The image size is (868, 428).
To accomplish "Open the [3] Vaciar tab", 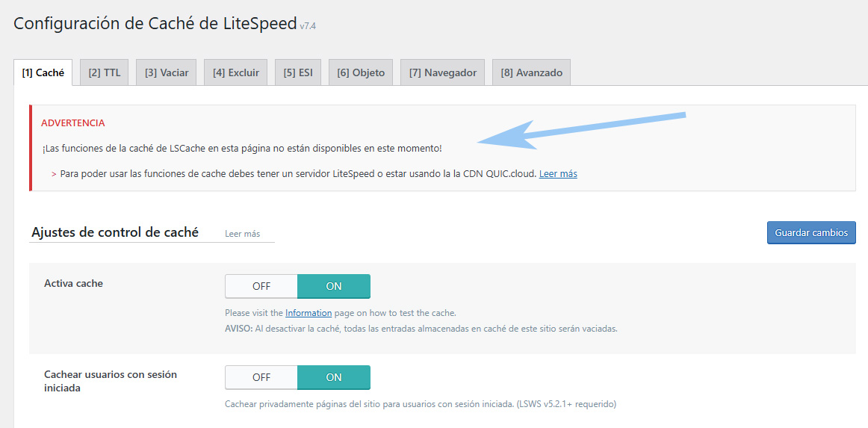I will [x=166, y=72].
